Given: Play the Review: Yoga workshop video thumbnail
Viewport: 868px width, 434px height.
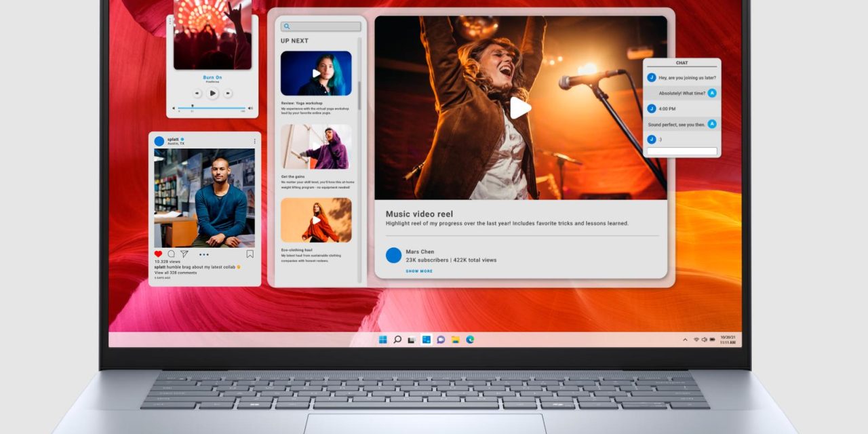Looking at the screenshot, I should coord(316,73).
